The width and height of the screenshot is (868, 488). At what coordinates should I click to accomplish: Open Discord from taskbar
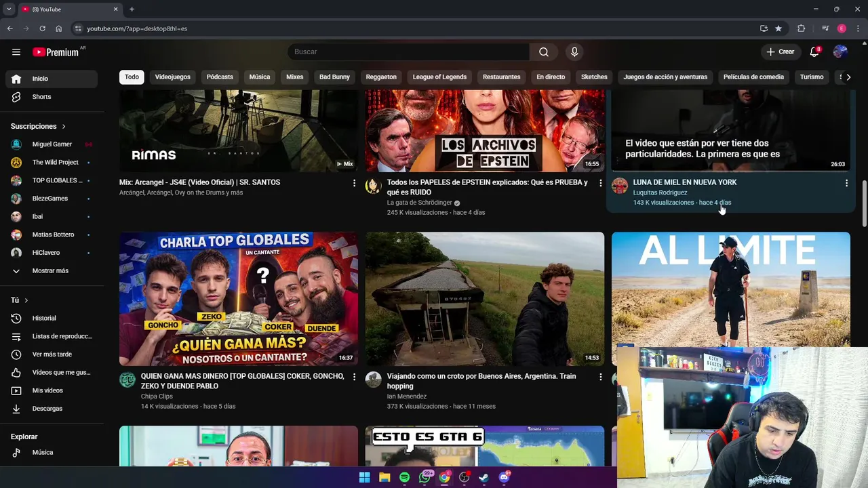(x=504, y=477)
